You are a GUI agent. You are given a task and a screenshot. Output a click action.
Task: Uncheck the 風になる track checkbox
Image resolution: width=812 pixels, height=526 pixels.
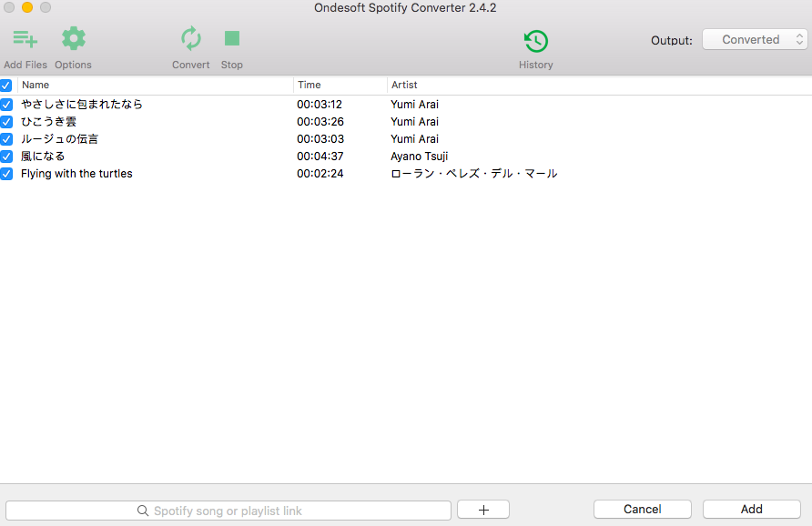click(x=6, y=157)
